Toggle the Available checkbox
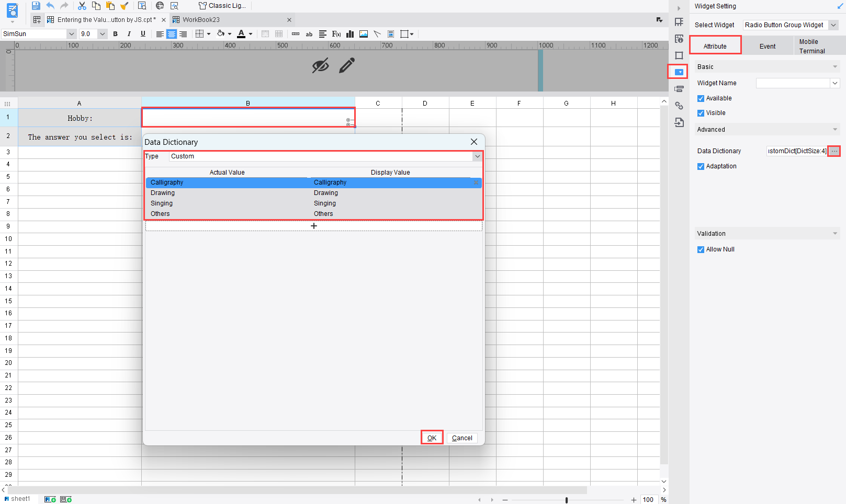 pyautogui.click(x=701, y=98)
